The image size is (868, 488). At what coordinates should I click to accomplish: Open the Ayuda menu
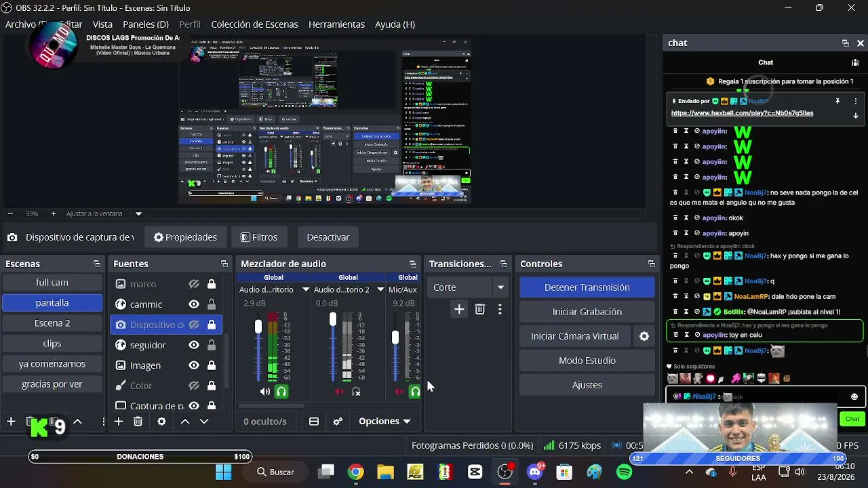click(395, 24)
